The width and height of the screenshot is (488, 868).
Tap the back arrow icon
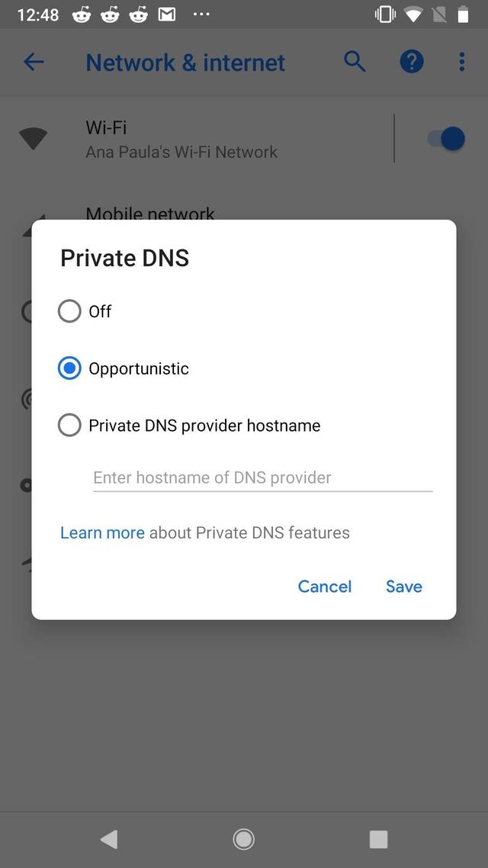[34, 63]
